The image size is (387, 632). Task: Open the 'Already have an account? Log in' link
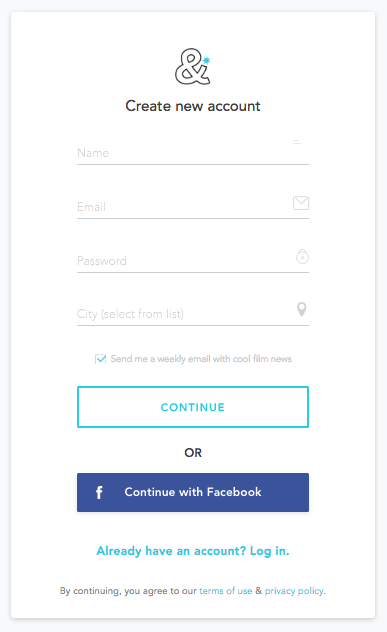tap(193, 551)
